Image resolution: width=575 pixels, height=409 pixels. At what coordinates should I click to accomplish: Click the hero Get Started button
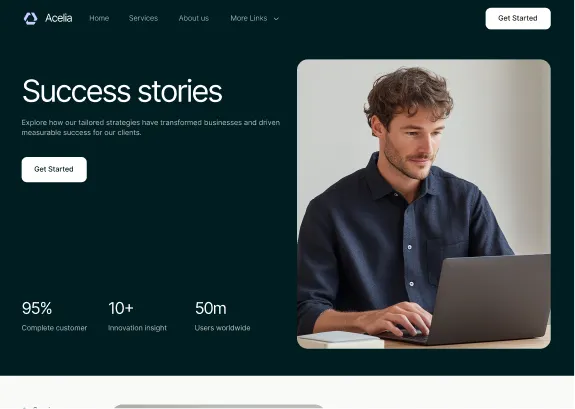click(x=54, y=169)
